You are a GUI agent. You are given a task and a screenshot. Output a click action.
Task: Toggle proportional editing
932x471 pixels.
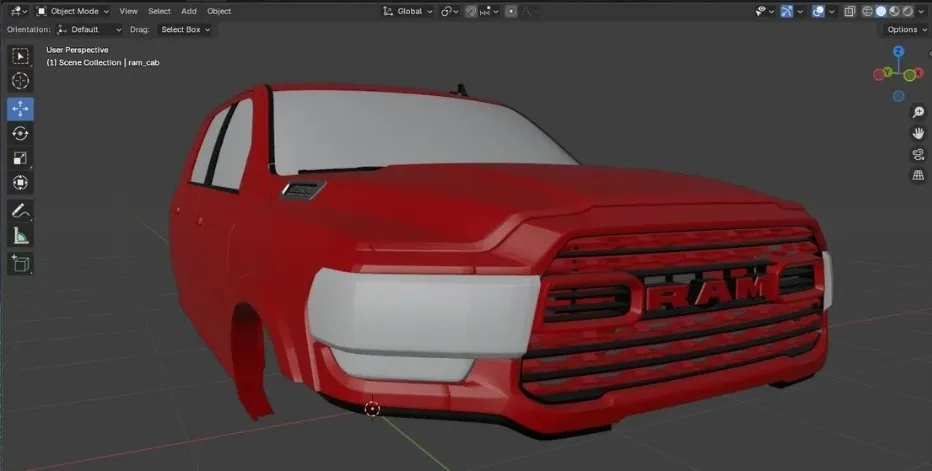point(511,11)
